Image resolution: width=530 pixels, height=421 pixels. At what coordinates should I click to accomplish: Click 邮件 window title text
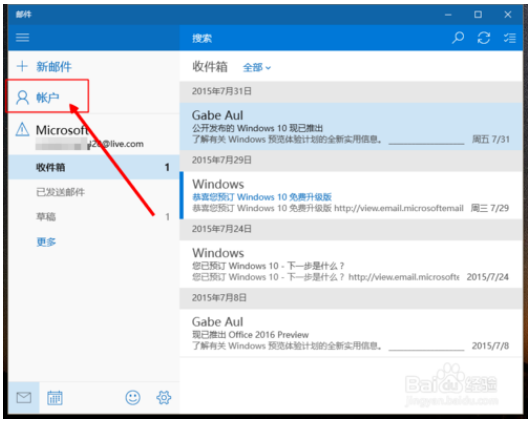point(23,14)
